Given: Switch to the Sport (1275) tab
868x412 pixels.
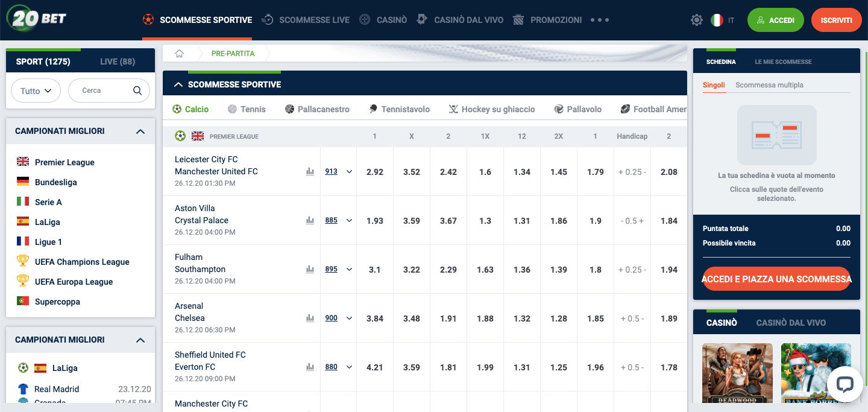Looking at the screenshot, I should coord(43,62).
